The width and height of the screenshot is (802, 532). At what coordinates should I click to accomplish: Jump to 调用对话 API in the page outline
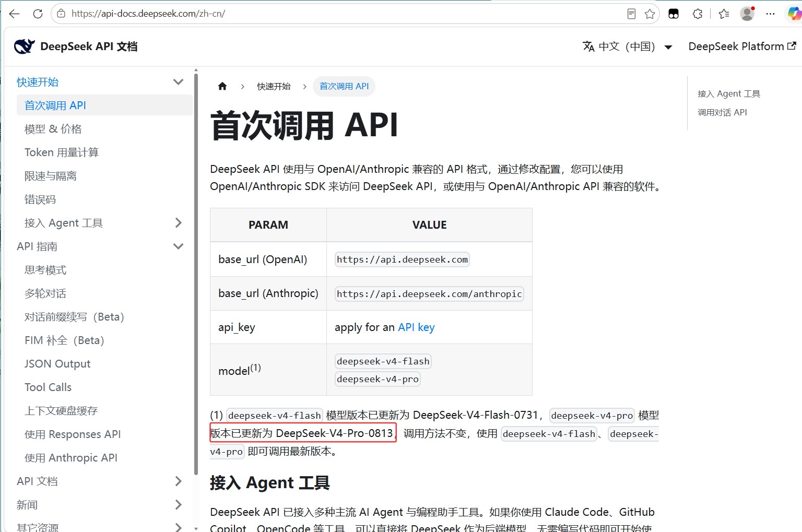point(722,112)
